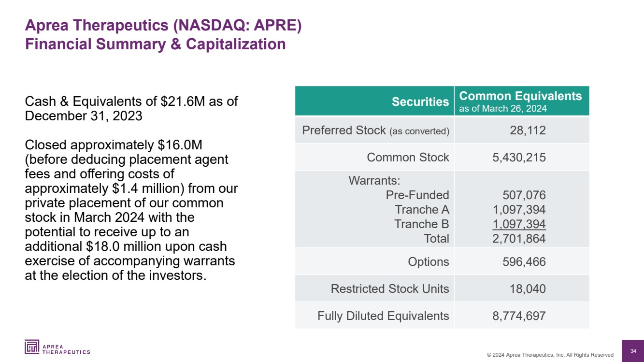Click the slide title mentioning NASDAQ: APRE
Viewport: 644px width, 362px height.
point(163,26)
